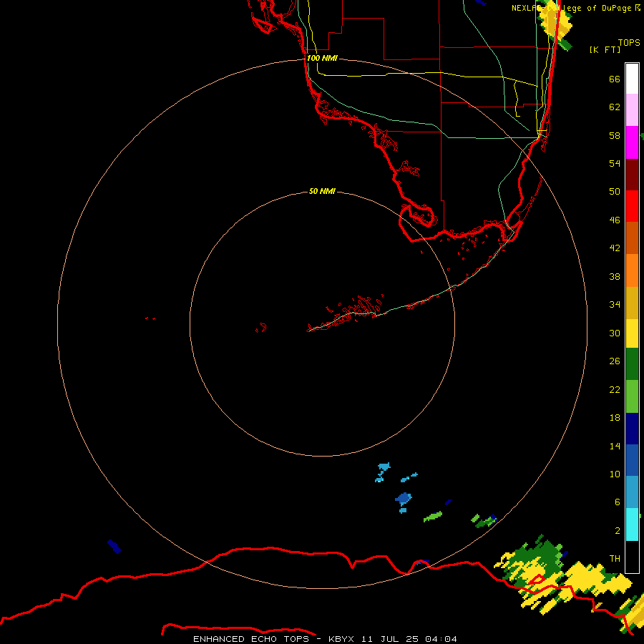This screenshot has height=644, width=644.
Task: Click the 'KBYX' station identifier
Action: click(341, 639)
